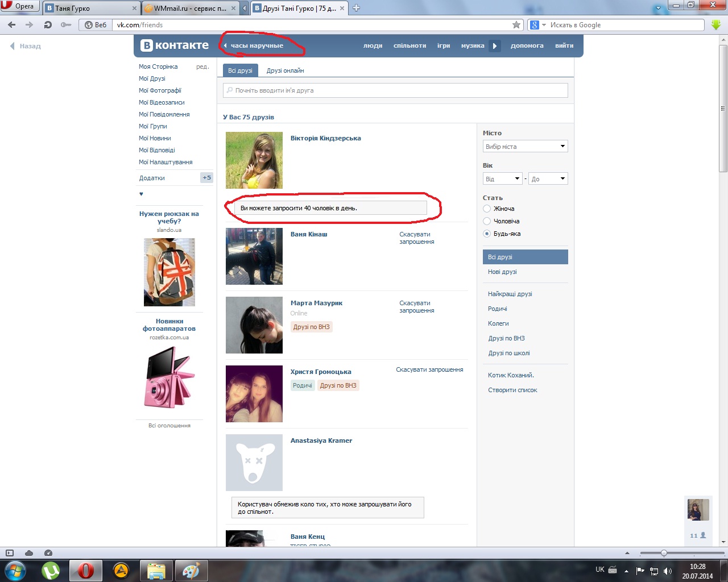Open Марта Мазурик's avatar photo
The width and height of the screenshot is (728, 582).
[x=254, y=325]
